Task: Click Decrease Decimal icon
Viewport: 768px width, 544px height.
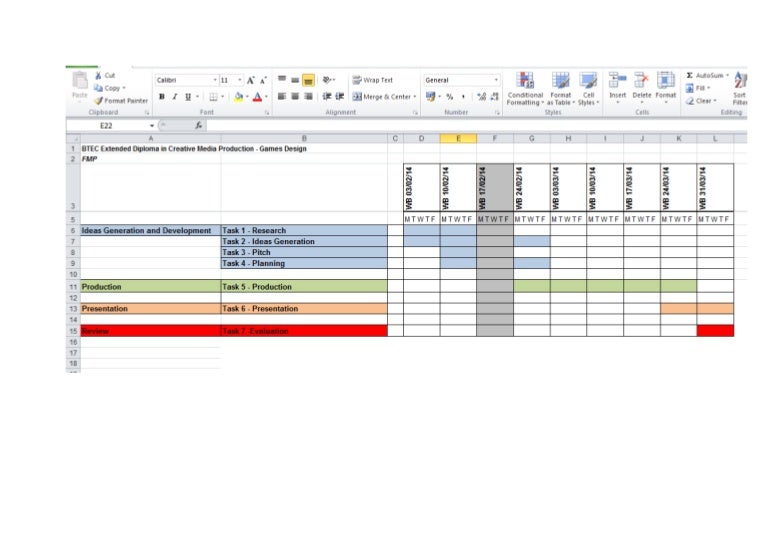Action: click(494, 96)
